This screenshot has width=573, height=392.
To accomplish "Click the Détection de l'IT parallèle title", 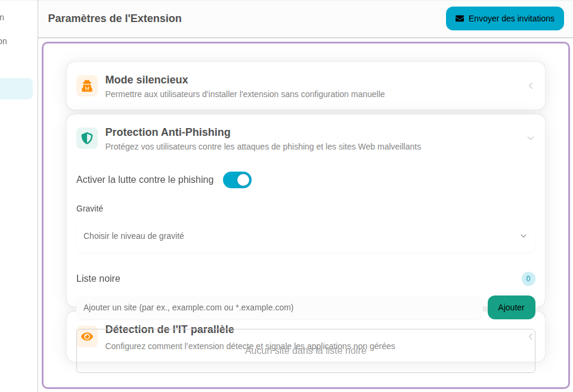I will tap(169, 329).
